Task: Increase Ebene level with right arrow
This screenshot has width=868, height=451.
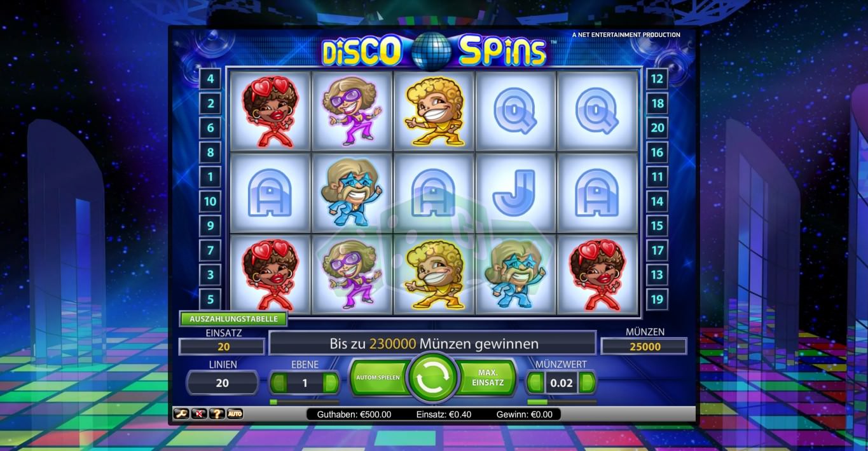Action: click(331, 383)
